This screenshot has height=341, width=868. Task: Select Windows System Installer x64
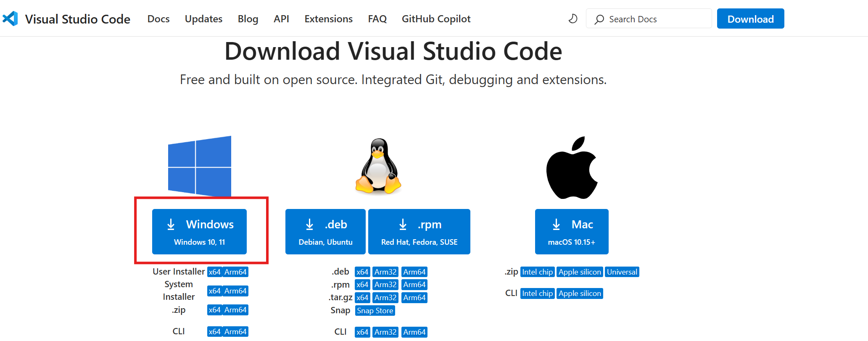(x=214, y=291)
